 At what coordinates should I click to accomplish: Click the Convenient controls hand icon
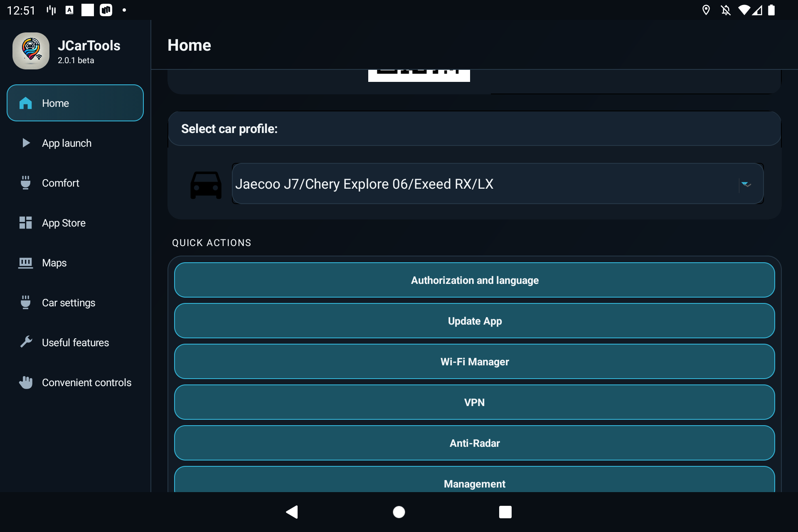pos(26,382)
